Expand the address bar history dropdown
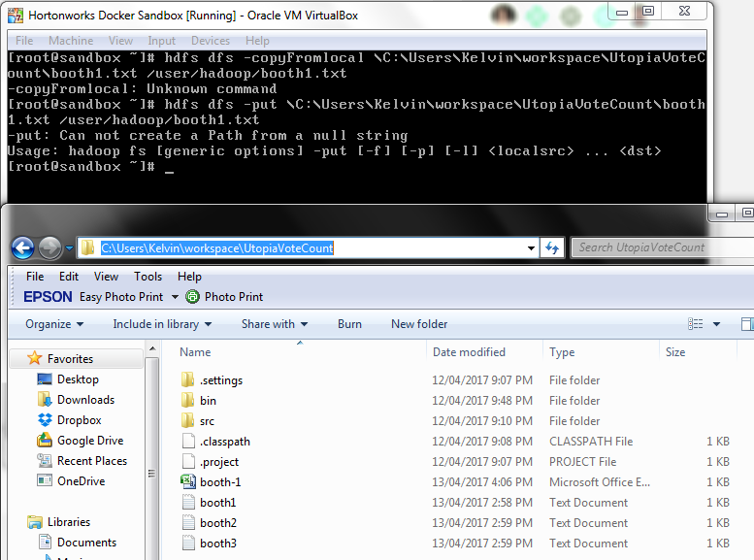Screen dimensions: 754x560 531,248
